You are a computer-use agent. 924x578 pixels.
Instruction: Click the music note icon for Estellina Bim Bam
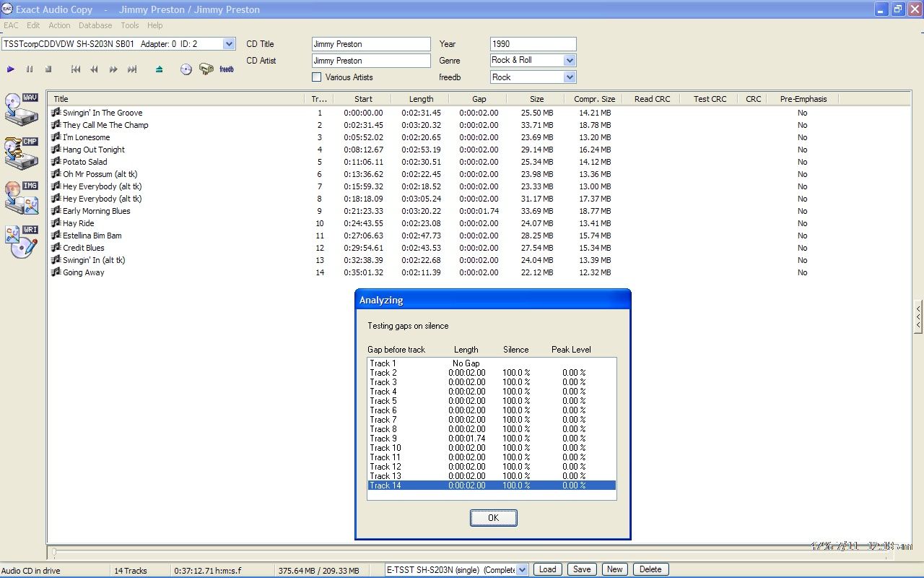(56, 236)
